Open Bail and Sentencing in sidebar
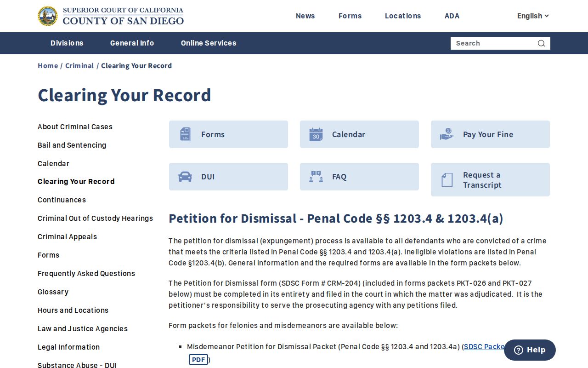Image resolution: width=588 pixels, height=368 pixels. [72, 145]
